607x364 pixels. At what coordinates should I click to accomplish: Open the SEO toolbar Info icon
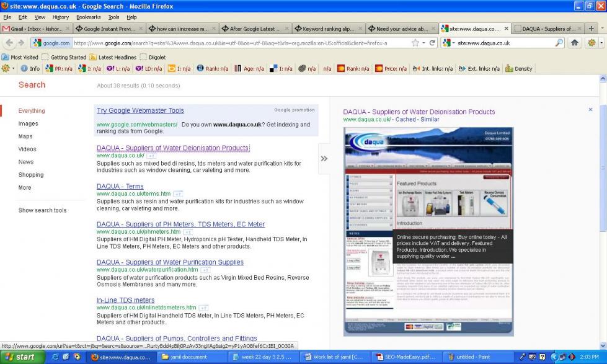click(29, 69)
